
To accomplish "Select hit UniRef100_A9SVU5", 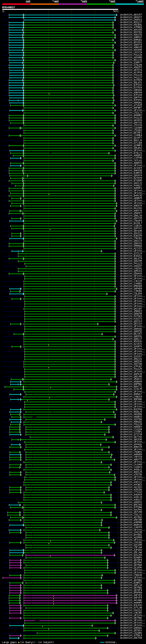I will (131, 30).
